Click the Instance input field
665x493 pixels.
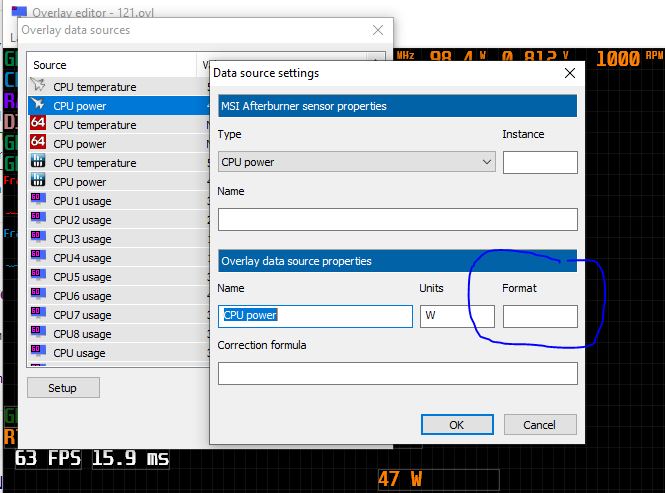click(x=540, y=162)
